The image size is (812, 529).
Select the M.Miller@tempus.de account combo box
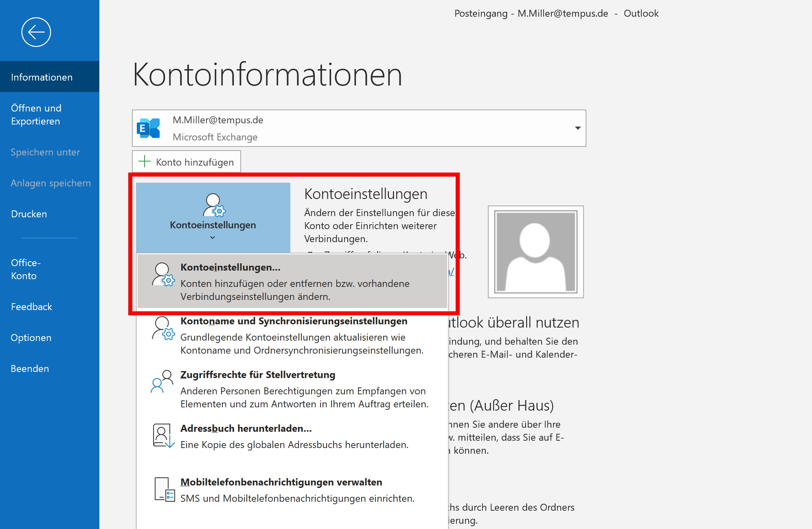[359, 128]
